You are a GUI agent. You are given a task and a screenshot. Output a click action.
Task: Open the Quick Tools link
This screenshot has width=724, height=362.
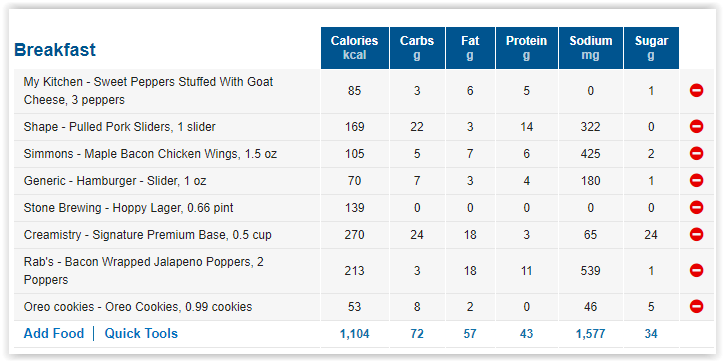141,333
